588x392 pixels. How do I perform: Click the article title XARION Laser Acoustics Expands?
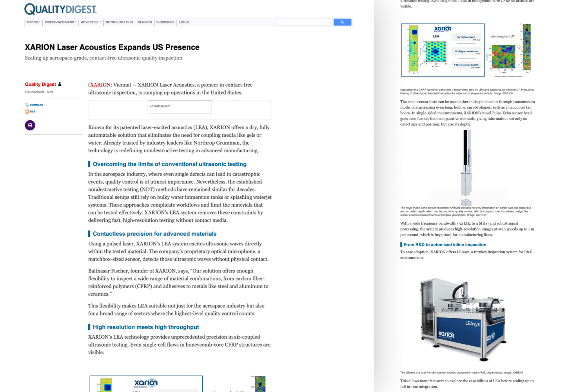(x=112, y=47)
